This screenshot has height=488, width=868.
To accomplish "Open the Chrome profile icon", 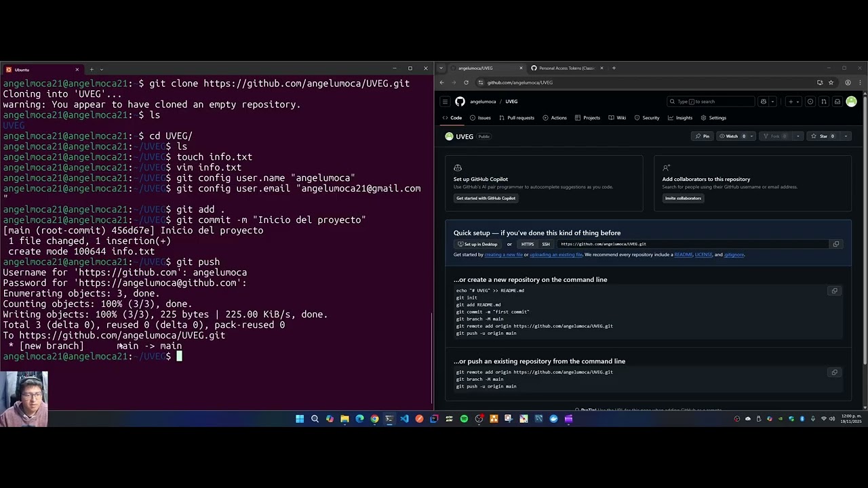I will [848, 83].
